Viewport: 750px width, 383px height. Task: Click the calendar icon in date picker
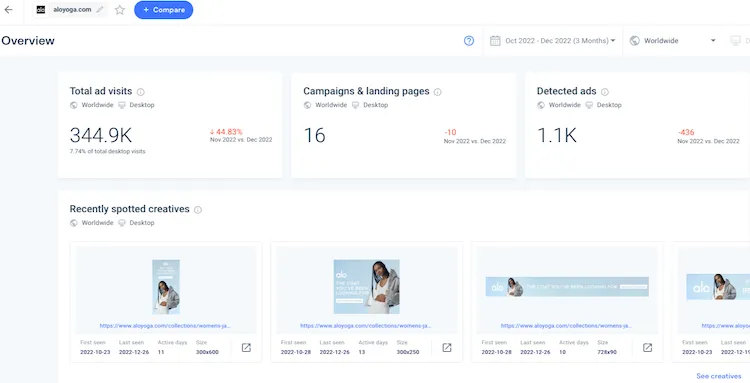pyautogui.click(x=495, y=41)
